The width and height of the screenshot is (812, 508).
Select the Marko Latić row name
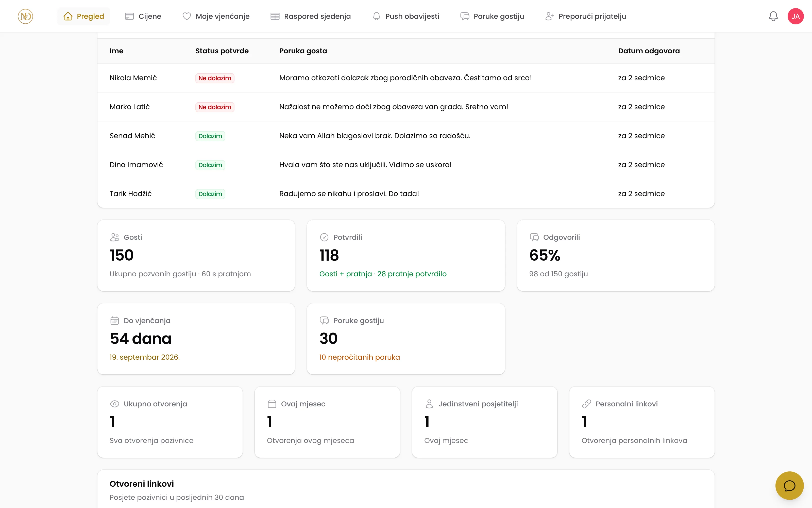[129, 106]
